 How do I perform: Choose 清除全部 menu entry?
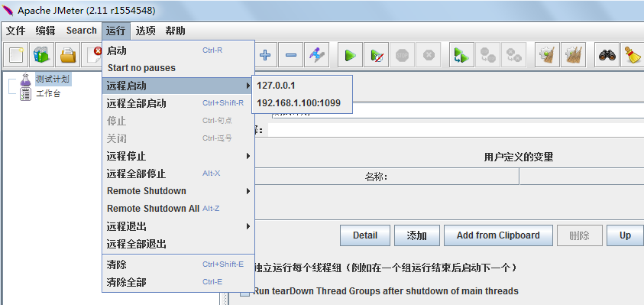tap(178, 282)
